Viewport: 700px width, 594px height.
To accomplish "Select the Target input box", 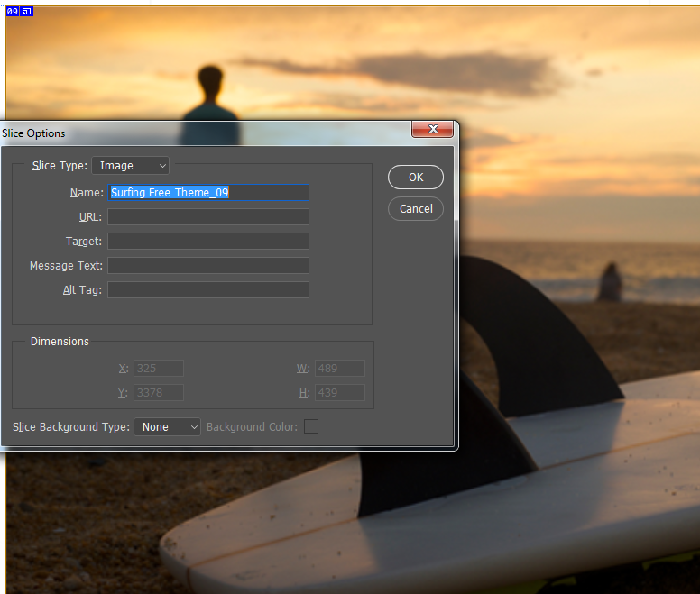I will click(208, 242).
